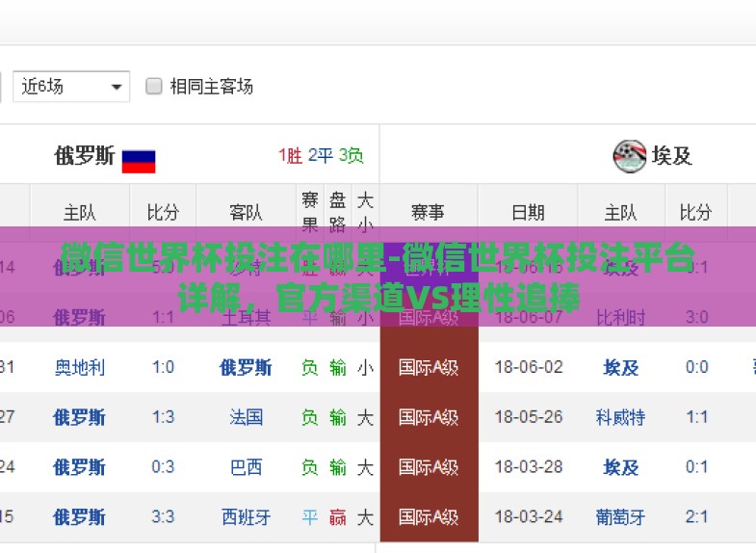Click the 盘路 column header
Image resolution: width=756 pixels, height=553 pixels.
point(337,212)
